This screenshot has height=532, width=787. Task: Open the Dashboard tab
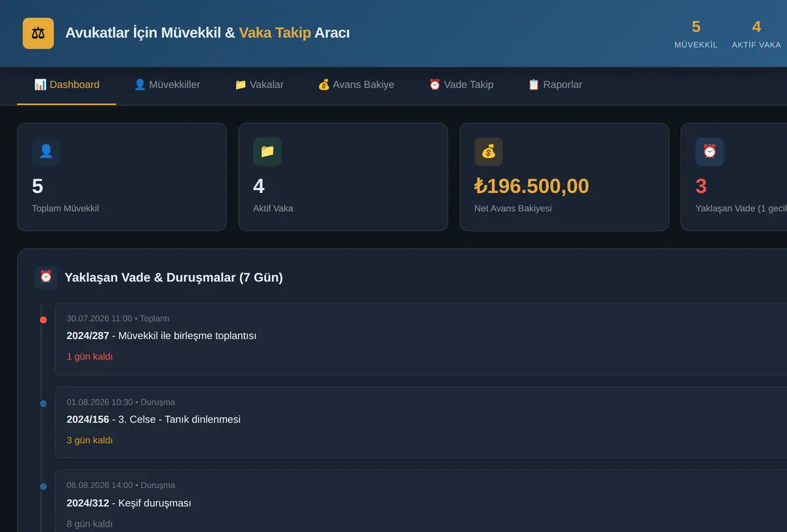pos(67,85)
